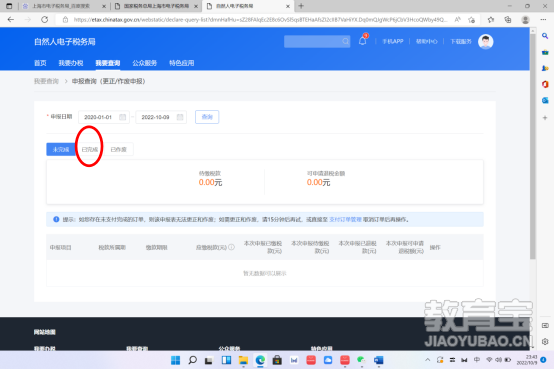Refresh the browser page
This screenshot has width=554, height=370.
[x=45, y=20]
